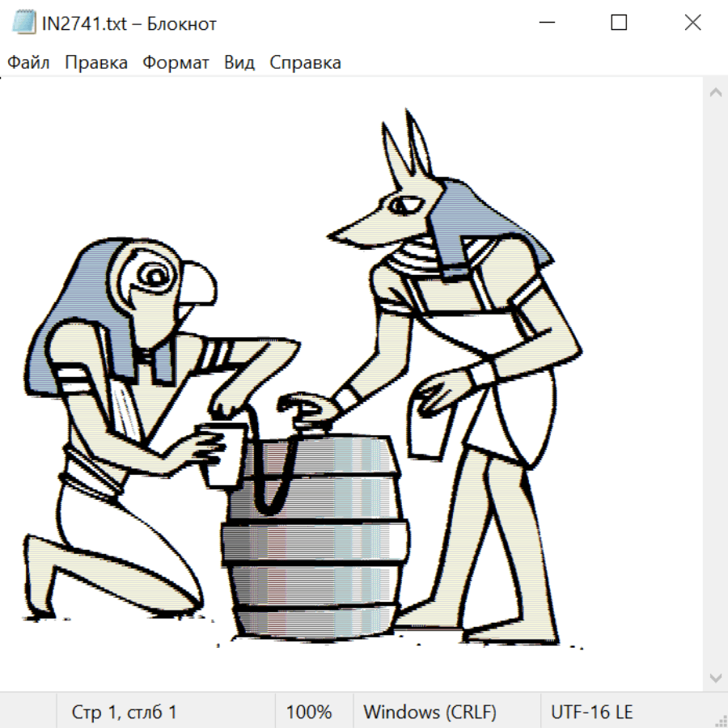728x728 pixels.
Task: Maximize the Блокнот window
Action: (619, 23)
